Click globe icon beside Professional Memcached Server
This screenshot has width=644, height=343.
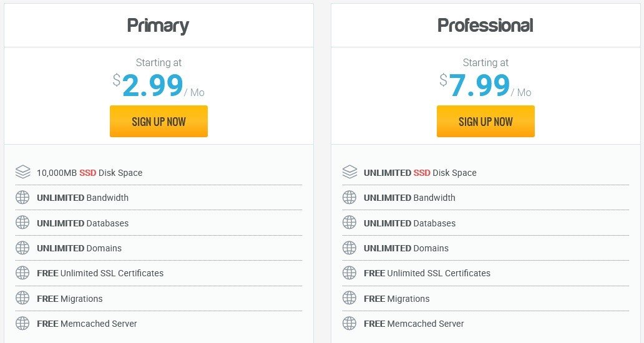tap(349, 323)
